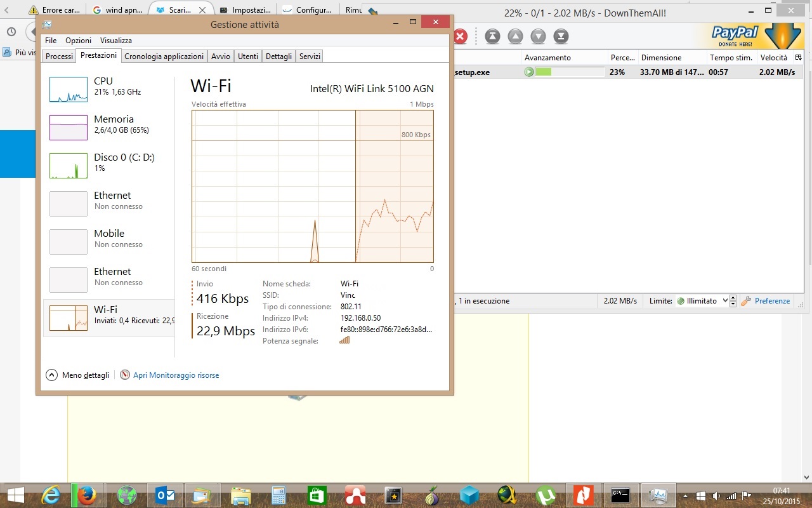Open the Visualizza menu
The width and height of the screenshot is (812, 508).
coord(116,40)
